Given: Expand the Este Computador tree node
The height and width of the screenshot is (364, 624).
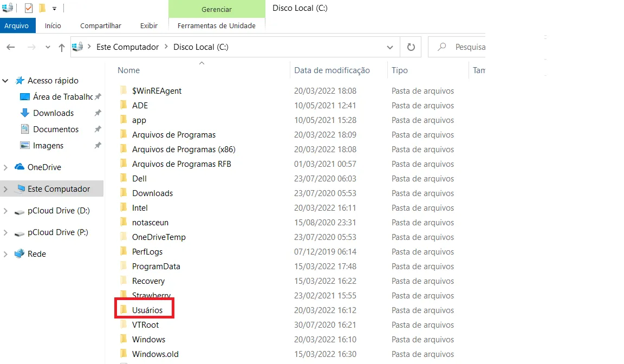Looking at the screenshot, I should (5, 190).
